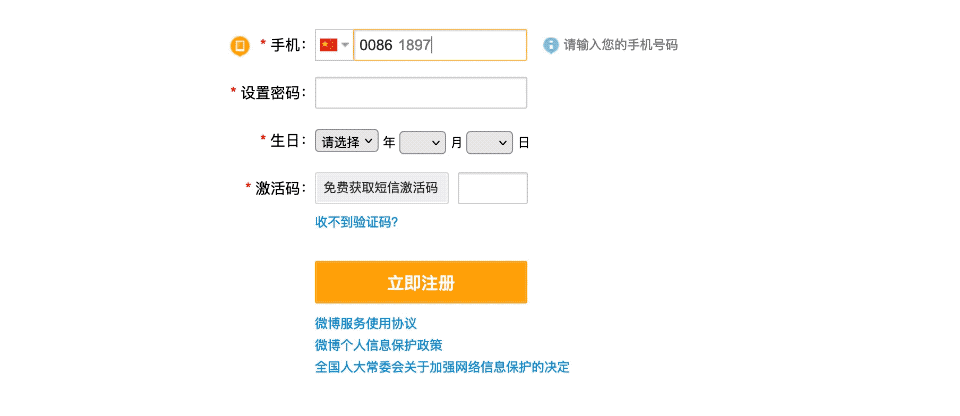Image resolution: width=960 pixels, height=416 pixels.
Task: Click 免费获取短信激活码 button
Action: click(x=381, y=188)
